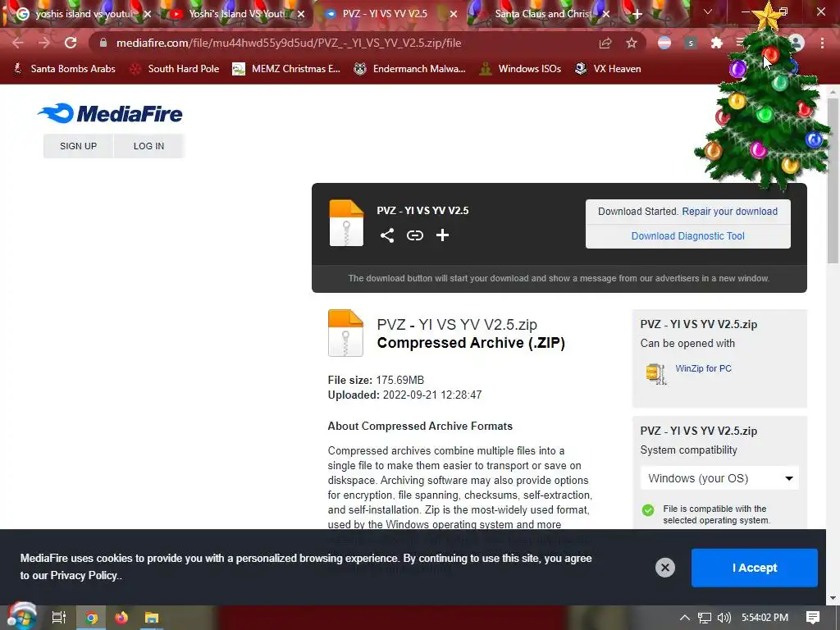Click the taskbar clock 5:54:02 PM

click(x=765, y=618)
